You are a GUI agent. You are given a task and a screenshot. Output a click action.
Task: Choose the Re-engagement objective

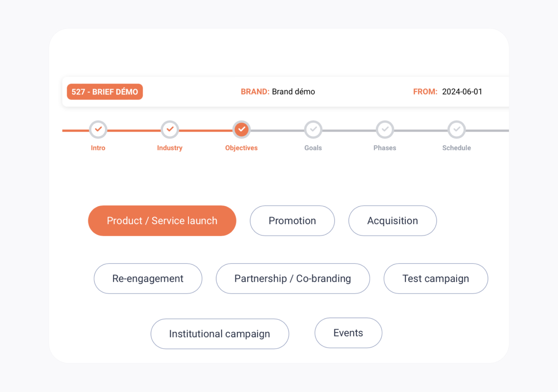pyautogui.click(x=148, y=279)
